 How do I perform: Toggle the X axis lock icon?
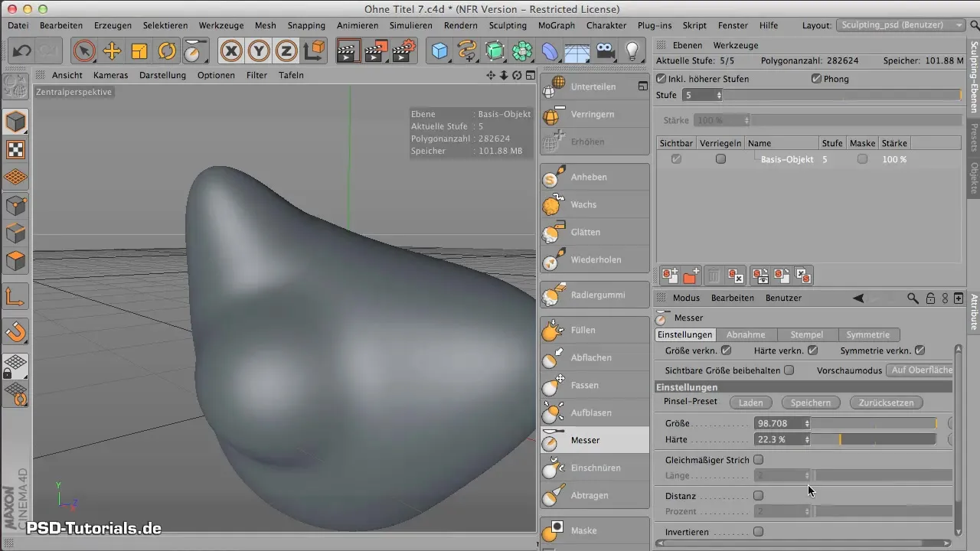click(x=231, y=51)
